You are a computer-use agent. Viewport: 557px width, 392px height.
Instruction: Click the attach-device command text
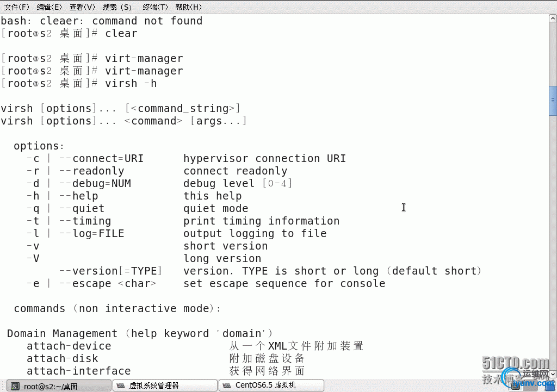pos(69,346)
